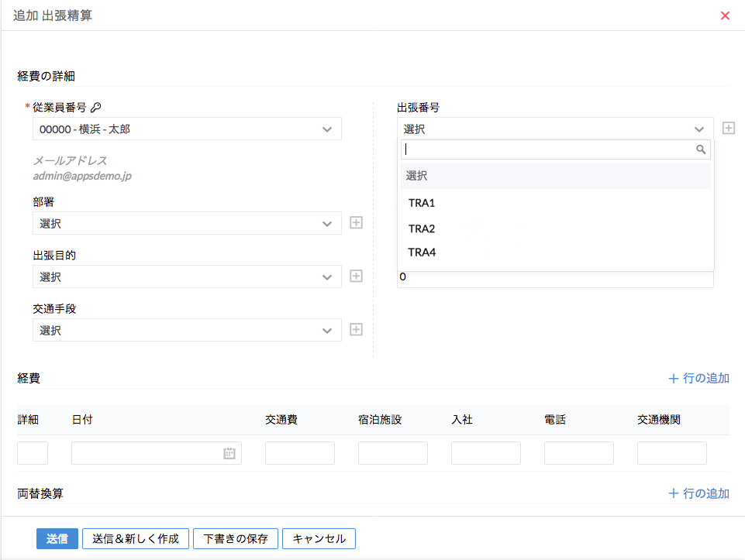Click the plus icon next to 交通手段 field
This screenshot has height=560, width=745.
tap(356, 329)
